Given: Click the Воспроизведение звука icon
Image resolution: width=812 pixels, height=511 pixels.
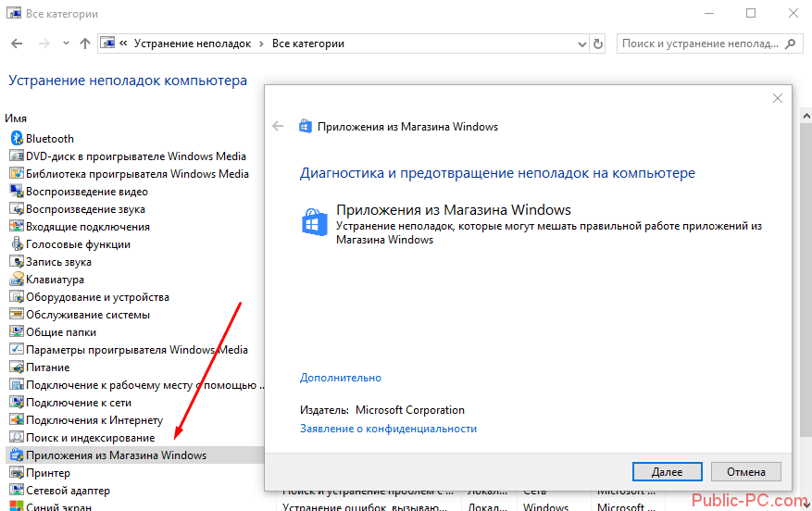Looking at the screenshot, I should click(17, 208).
